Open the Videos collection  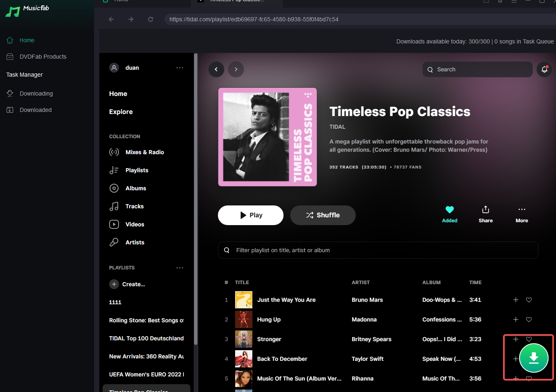click(x=135, y=224)
